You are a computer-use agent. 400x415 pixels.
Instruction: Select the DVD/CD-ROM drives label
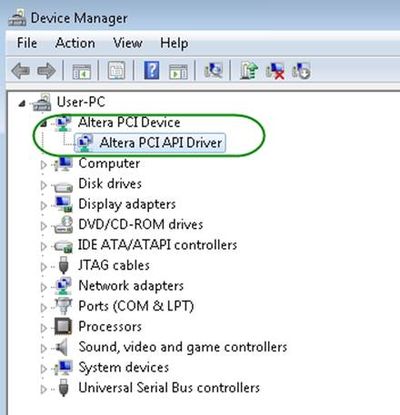point(141,224)
